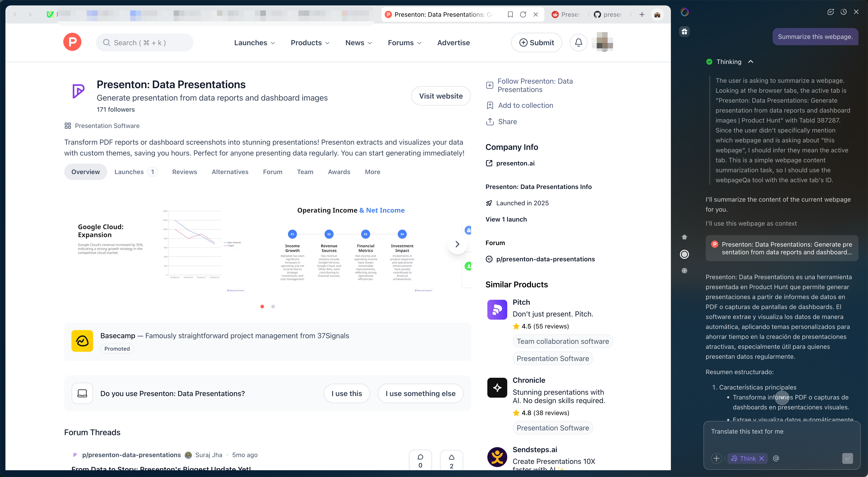This screenshot has width=868, height=477.
Task: Open the Alternatives tab
Action: click(x=230, y=172)
